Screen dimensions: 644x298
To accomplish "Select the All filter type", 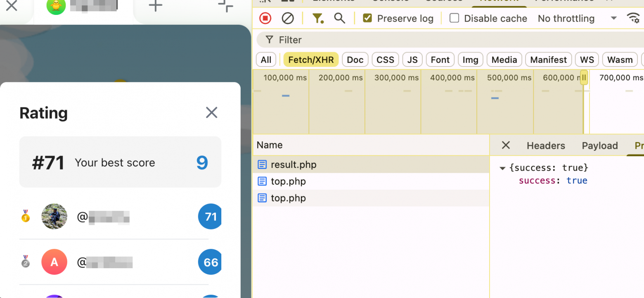I will (x=266, y=60).
